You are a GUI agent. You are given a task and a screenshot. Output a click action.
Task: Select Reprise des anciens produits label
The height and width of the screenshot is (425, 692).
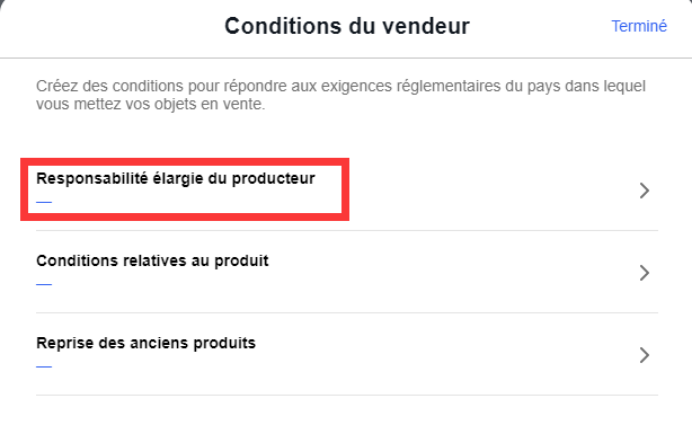(x=146, y=343)
